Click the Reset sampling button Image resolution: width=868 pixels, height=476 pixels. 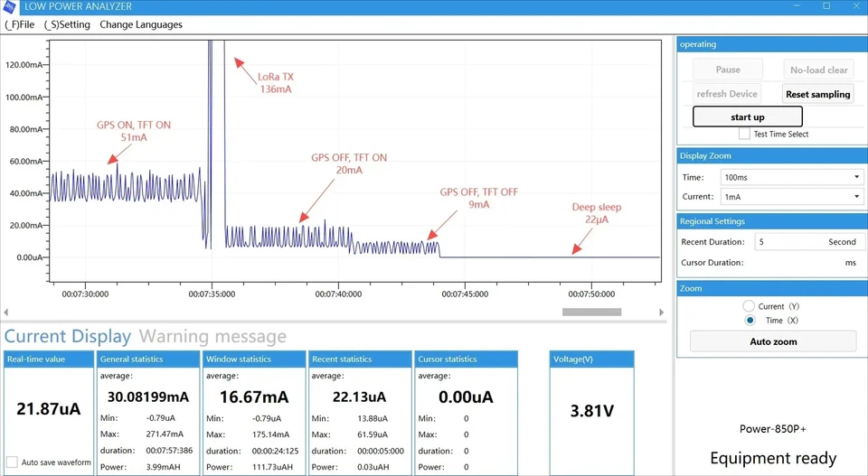(817, 94)
